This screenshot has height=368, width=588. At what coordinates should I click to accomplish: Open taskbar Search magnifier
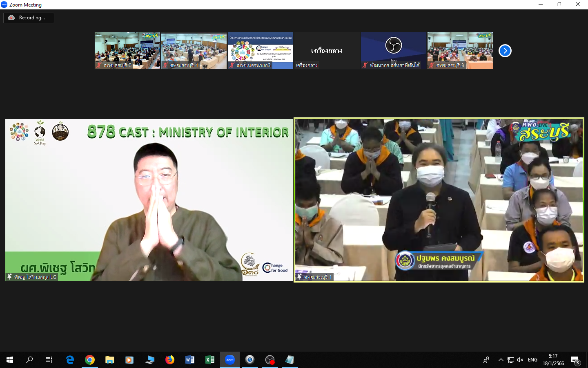point(29,360)
